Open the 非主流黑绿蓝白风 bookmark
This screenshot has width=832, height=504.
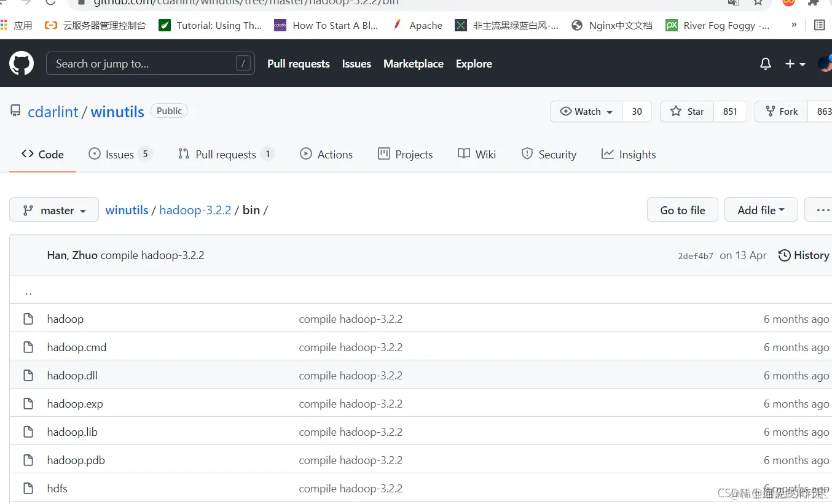(507, 25)
